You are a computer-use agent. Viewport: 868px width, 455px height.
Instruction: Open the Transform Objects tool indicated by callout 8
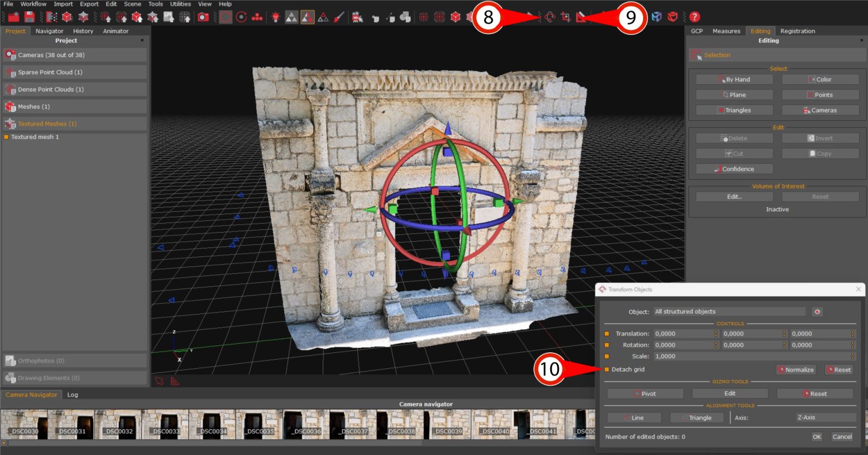tap(549, 17)
